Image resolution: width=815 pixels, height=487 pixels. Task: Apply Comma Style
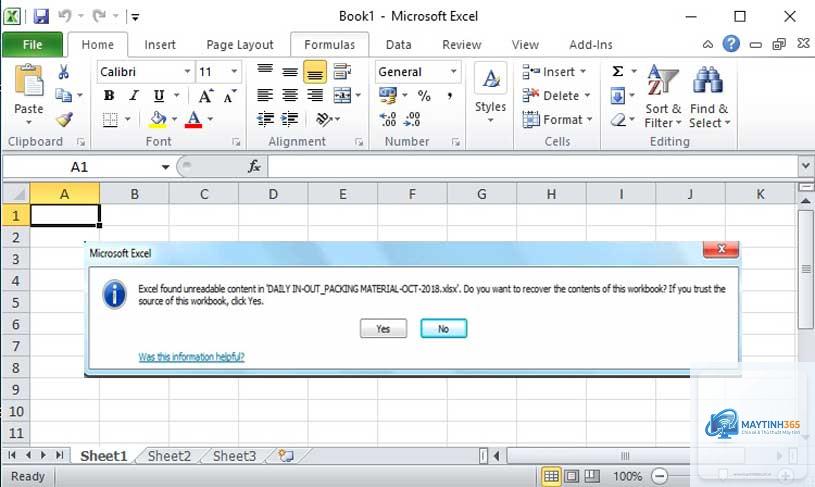(449, 96)
